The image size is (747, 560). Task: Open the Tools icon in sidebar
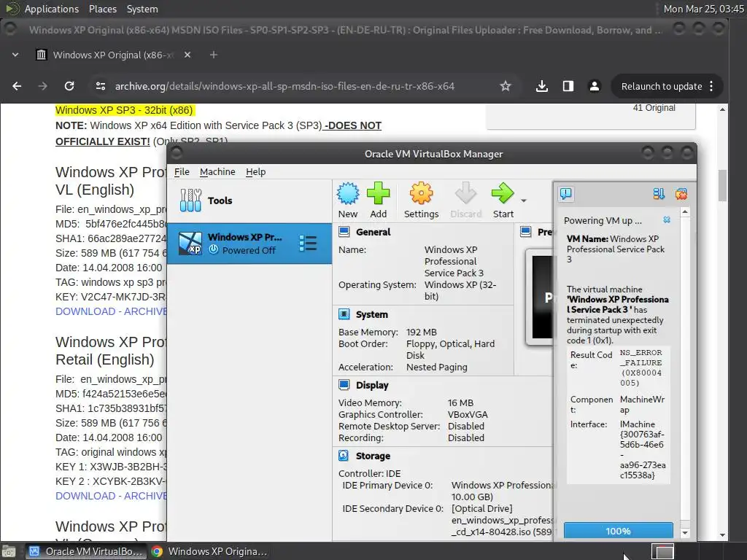tap(190, 201)
